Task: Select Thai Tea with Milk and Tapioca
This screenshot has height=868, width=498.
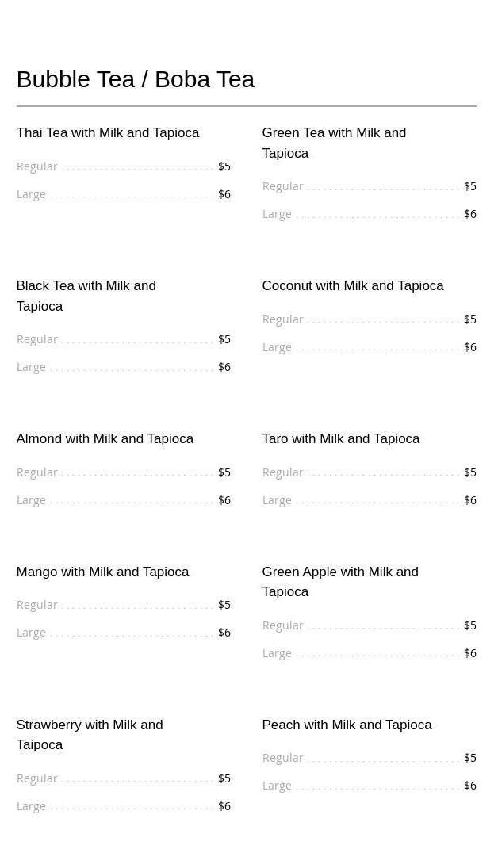Action: click(x=108, y=133)
